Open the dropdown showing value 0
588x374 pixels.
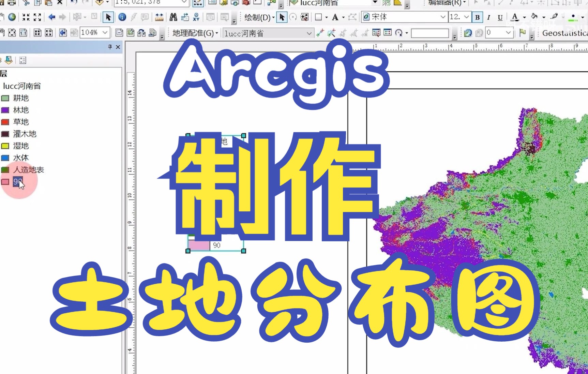(508, 33)
